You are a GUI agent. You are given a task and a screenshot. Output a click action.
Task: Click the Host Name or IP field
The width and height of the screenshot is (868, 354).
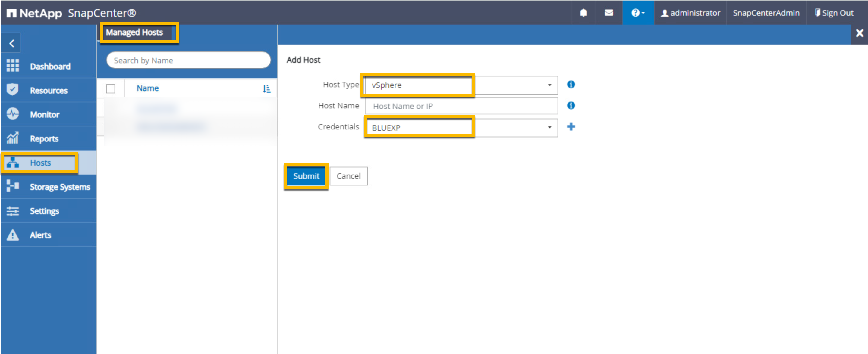click(461, 106)
